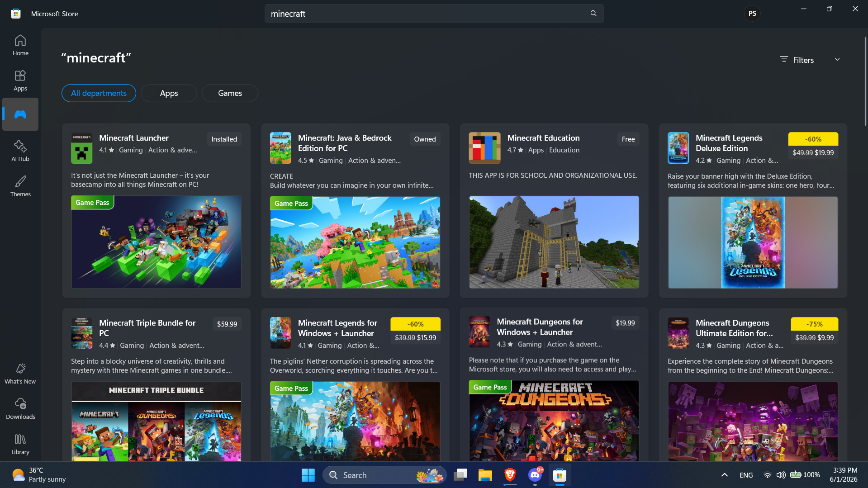Click the Minecraft Launcher banner image
This screenshot has height=488, width=868.
click(x=156, y=242)
